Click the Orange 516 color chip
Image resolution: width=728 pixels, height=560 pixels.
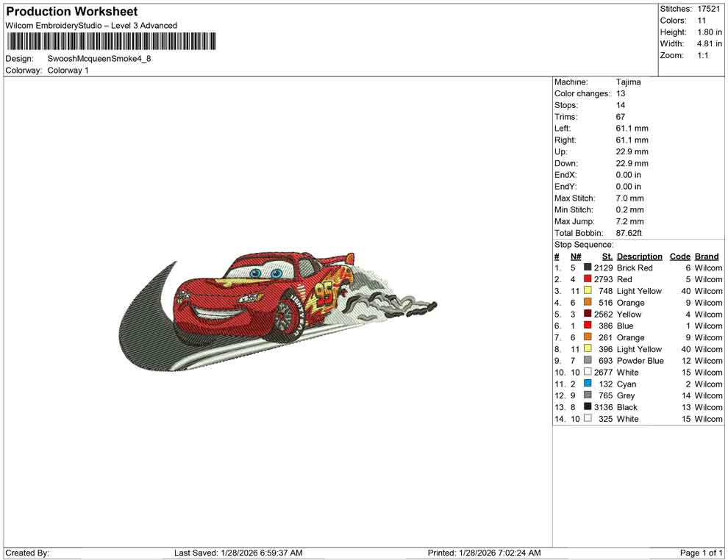[588, 303]
